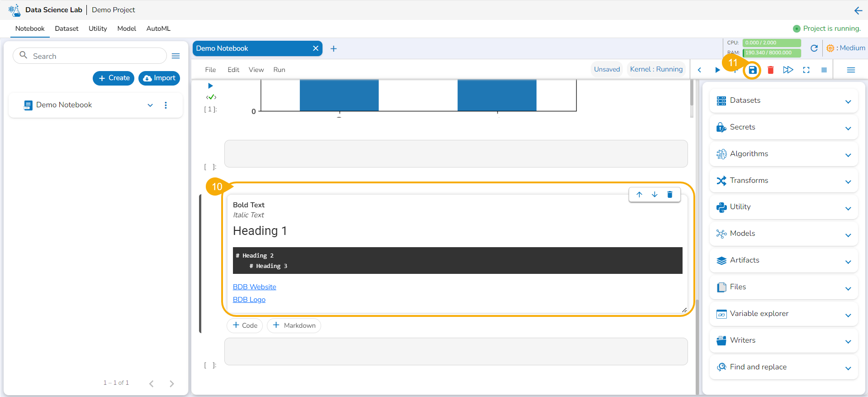
Task: Click the RAM usage bar
Action: (772, 53)
